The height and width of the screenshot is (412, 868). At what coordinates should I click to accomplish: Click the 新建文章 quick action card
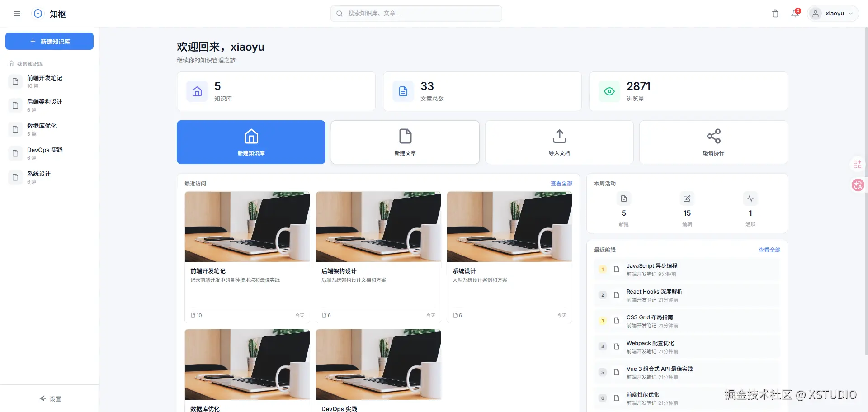pyautogui.click(x=405, y=142)
